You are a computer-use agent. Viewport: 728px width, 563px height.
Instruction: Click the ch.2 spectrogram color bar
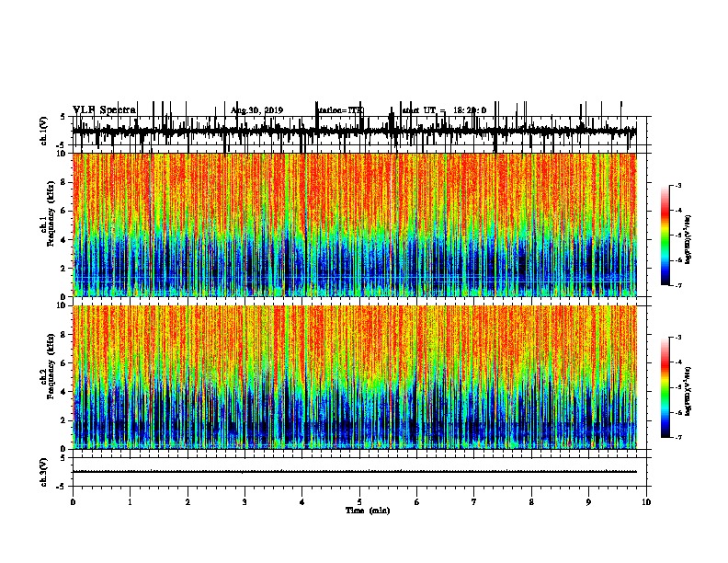point(665,387)
